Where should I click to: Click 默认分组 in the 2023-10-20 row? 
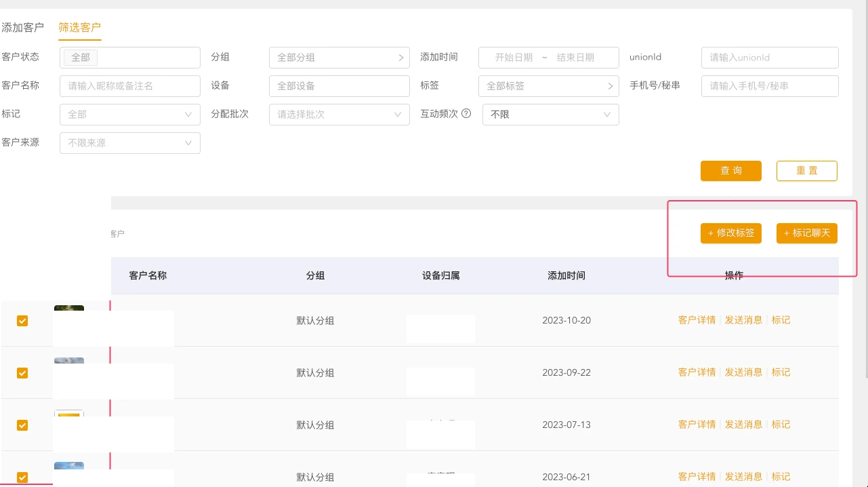click(315, 321)
